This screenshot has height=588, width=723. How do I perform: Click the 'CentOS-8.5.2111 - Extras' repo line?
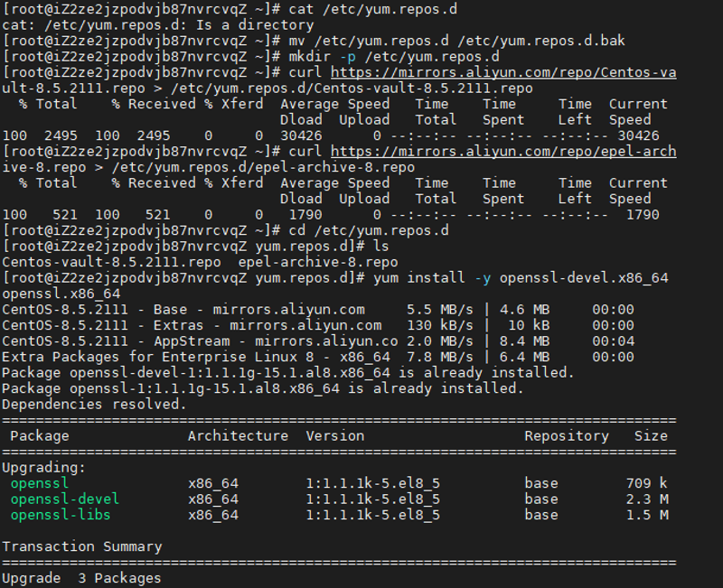(318, 325)
